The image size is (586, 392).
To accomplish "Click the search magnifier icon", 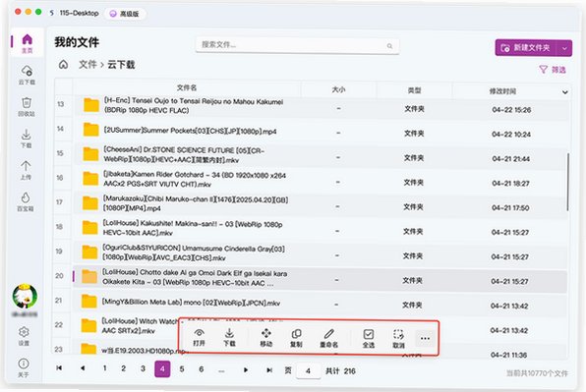I will [389, 46].
